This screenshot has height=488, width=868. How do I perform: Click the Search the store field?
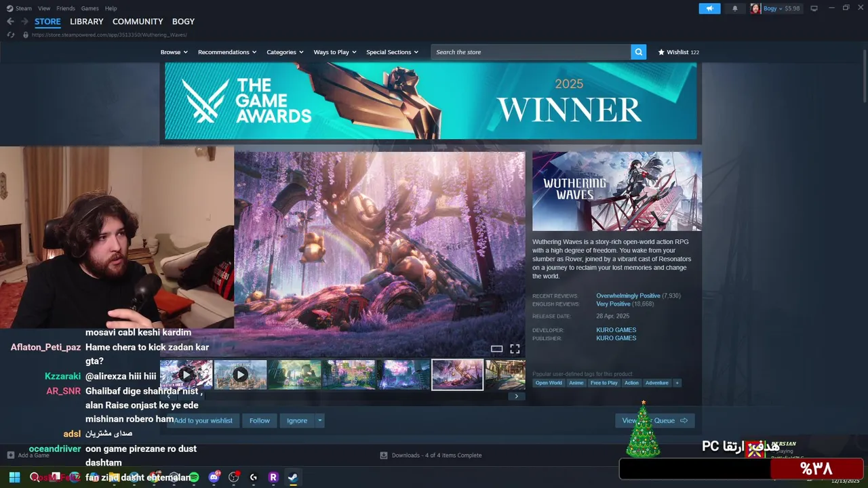[x=531, y=52]
